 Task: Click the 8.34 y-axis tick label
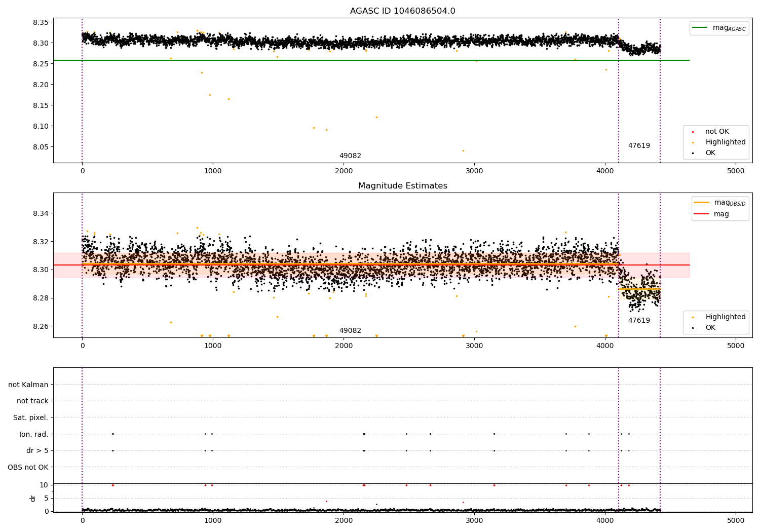tap(41, 214)
